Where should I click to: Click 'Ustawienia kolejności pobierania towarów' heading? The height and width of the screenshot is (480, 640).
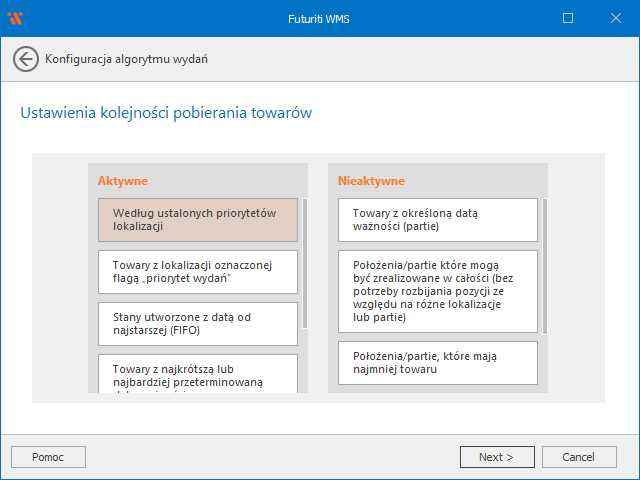pos(166,113)
